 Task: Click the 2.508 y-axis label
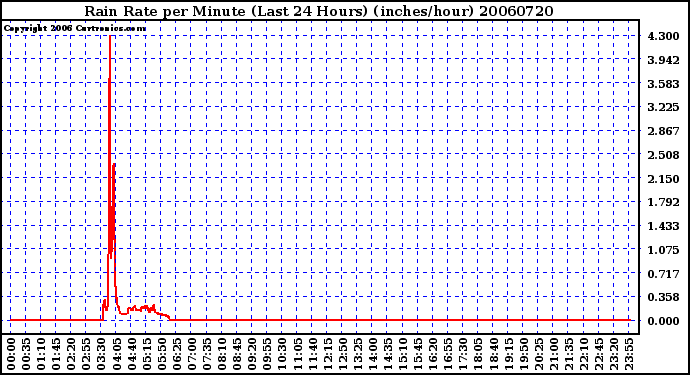pyautogui.click(x=663, y=155)
